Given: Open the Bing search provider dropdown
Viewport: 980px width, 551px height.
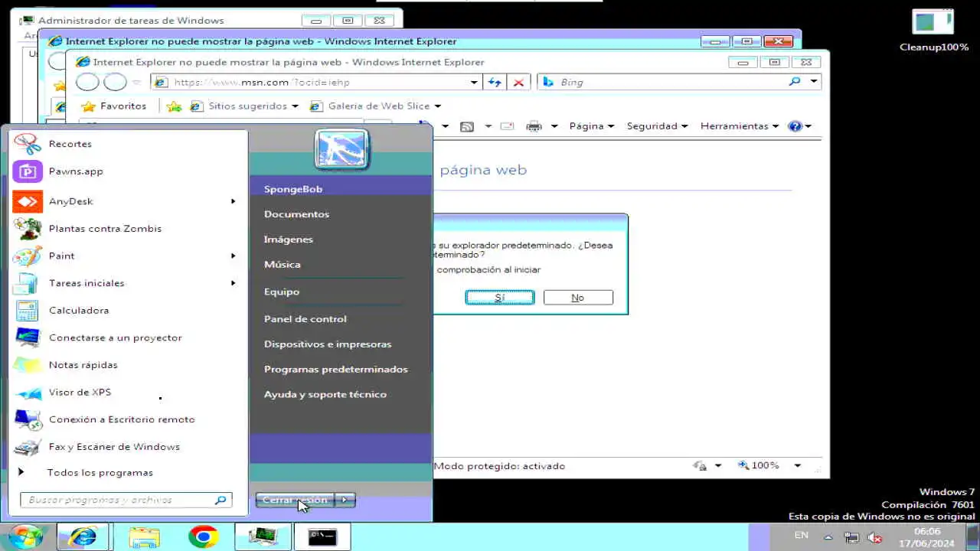Looking at the screenshot, I should click(x=814, y=82).
